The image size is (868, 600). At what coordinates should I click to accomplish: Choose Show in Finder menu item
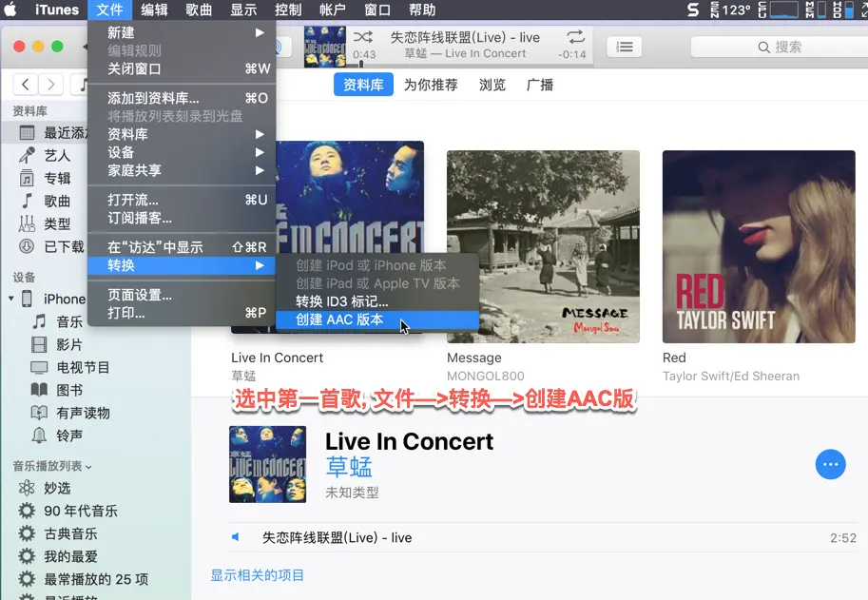pos(182,247)
